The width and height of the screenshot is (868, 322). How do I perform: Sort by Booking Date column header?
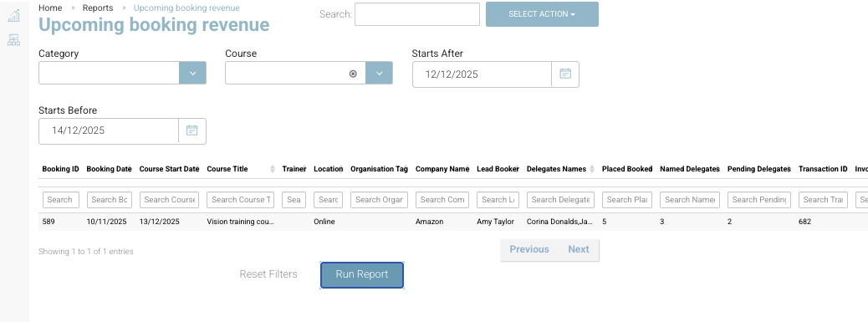(x=109, y=169)
